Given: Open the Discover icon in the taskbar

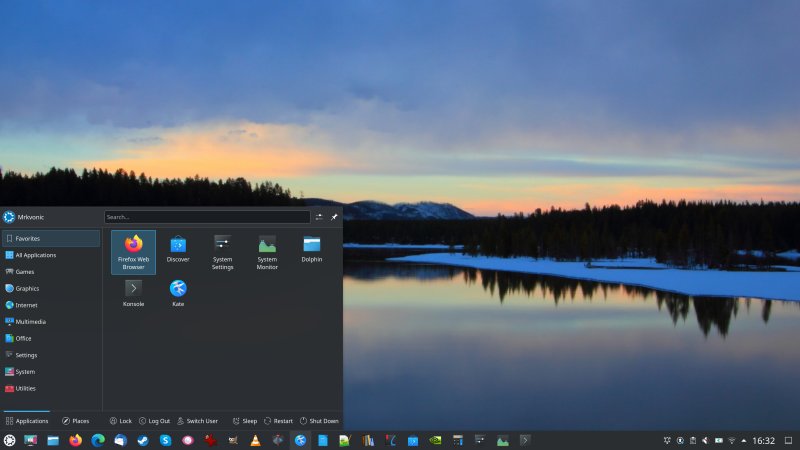Looking at the screenshot, I should coord(413,440).
